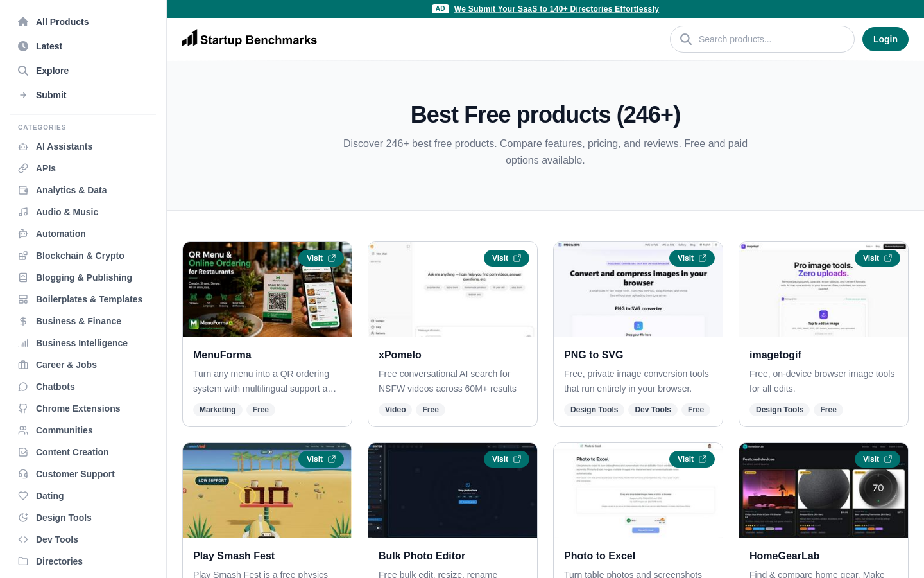Visit the MenuForma website
Viewport: 924px width, 578px height.
click(x=321, y=258)
